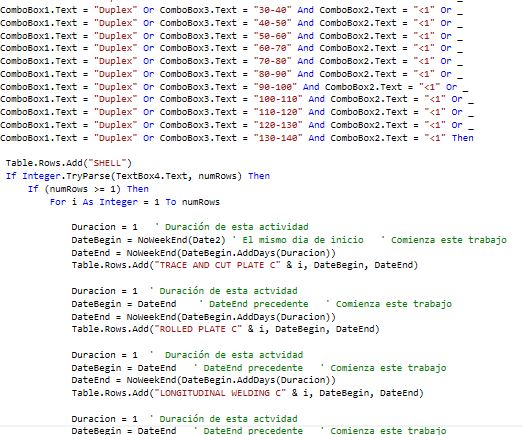The width and height of the screenshot is (523, 435).
Task: Click Then keyword after TryParse condition
Action: pyautogui.click(x=259, y=176)
